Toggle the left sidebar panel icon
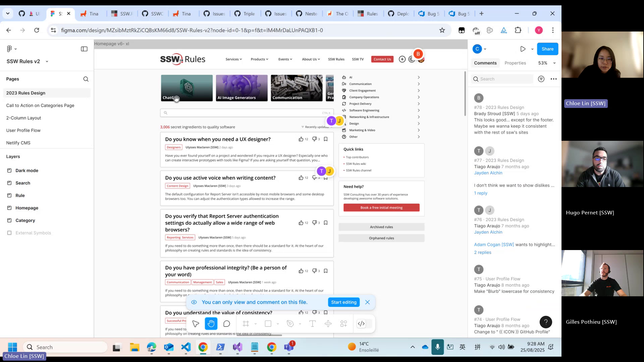Viewport: 644px width, 362px height. coord(84,49)
